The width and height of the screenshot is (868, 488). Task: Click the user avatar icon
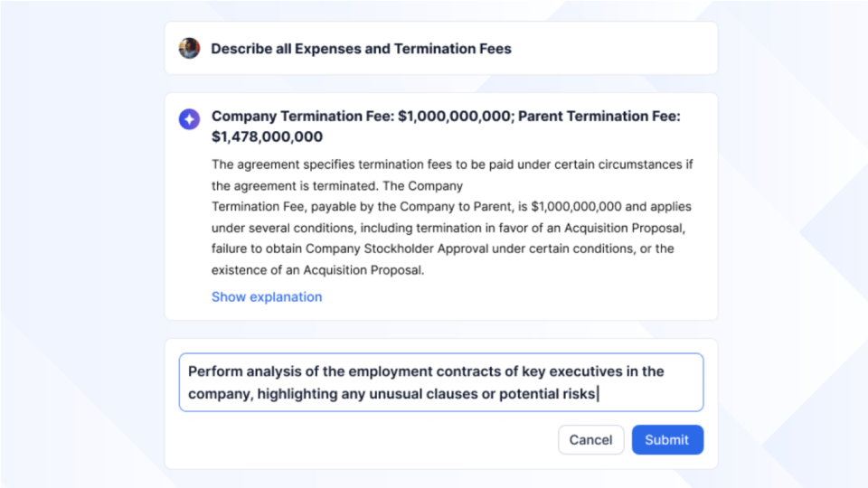point(189,48)
